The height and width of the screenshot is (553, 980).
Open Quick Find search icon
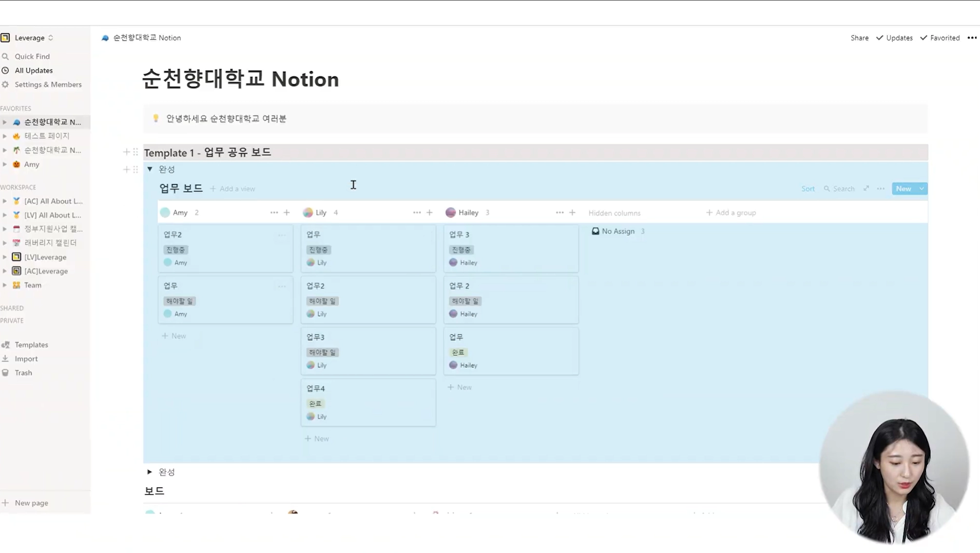5,57
